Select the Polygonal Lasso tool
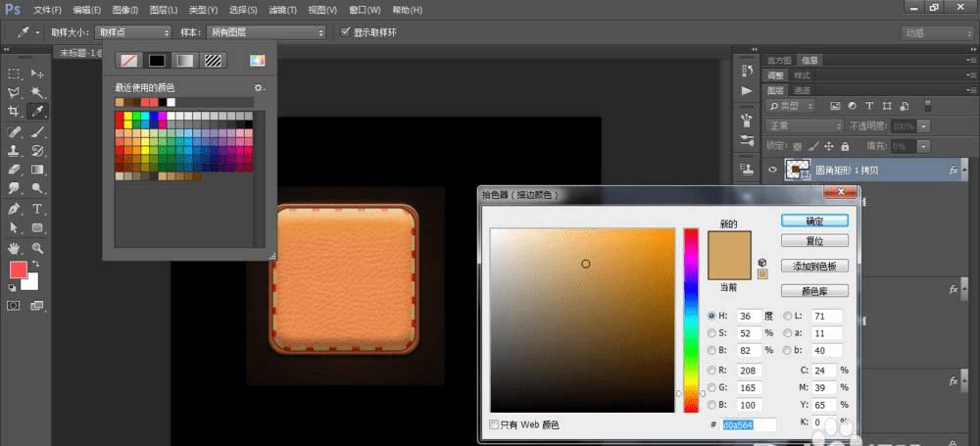The height and width of the screenshot is (446, 980). tap(13, 92)
